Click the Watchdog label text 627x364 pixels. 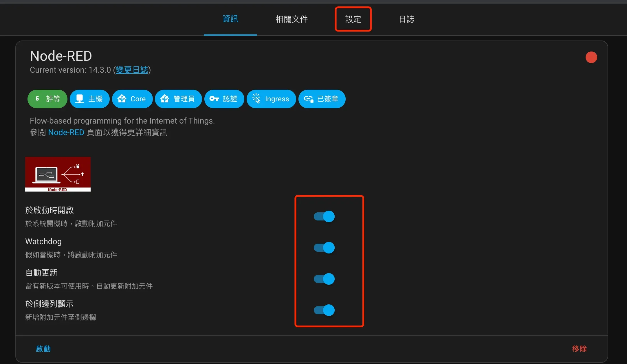click(x=43, y=241)
